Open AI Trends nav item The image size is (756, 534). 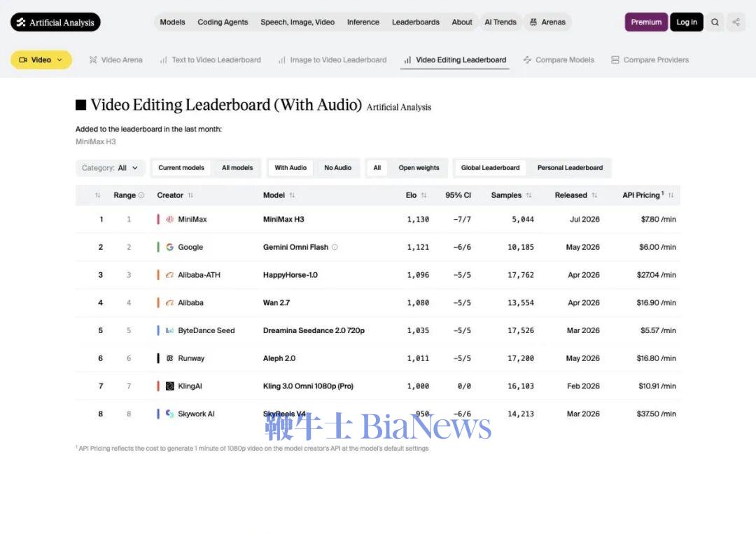(500, 22)
